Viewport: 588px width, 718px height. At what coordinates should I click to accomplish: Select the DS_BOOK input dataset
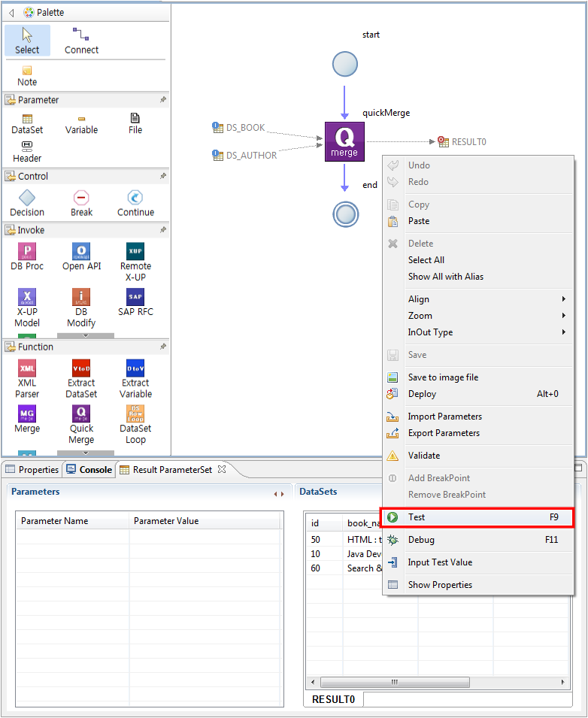pos(238,127)
